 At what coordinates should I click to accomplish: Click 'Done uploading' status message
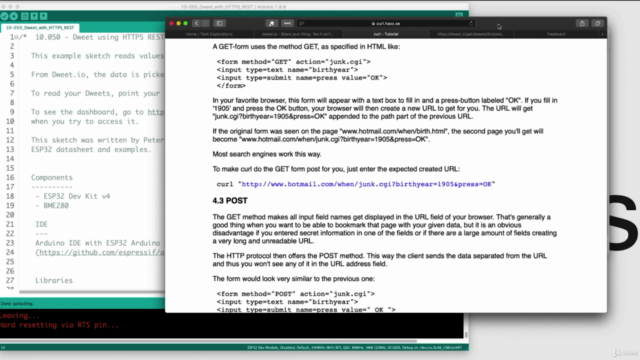point(17,304)
